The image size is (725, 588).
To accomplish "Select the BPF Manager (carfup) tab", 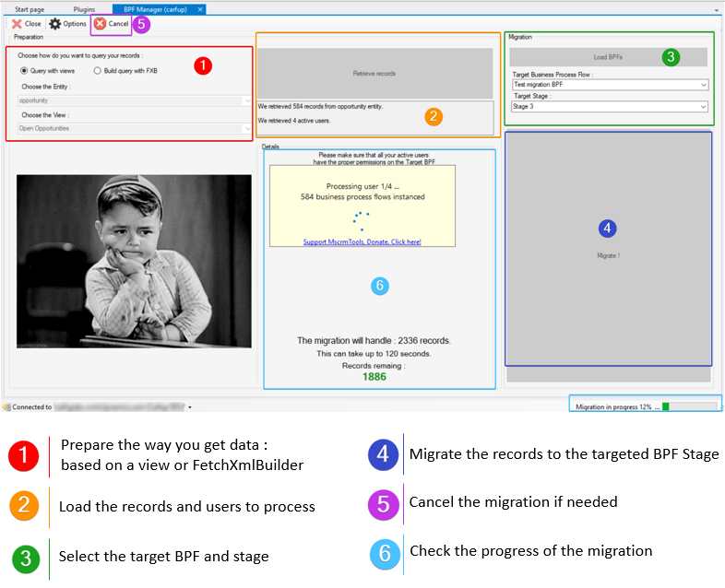I will (x=155, y=9).
